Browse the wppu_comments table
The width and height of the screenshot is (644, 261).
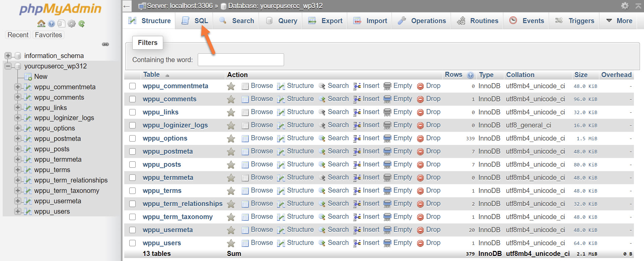point(258,99)
